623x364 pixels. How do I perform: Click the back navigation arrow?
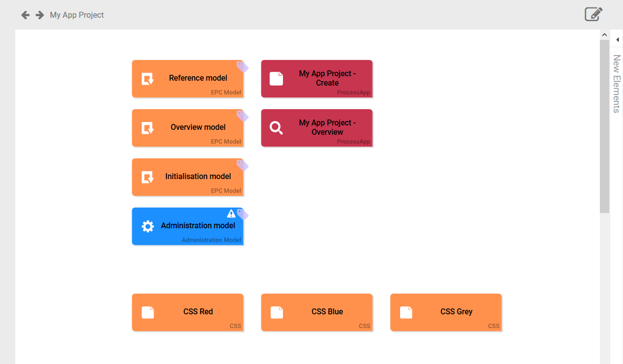click(25, 15)
